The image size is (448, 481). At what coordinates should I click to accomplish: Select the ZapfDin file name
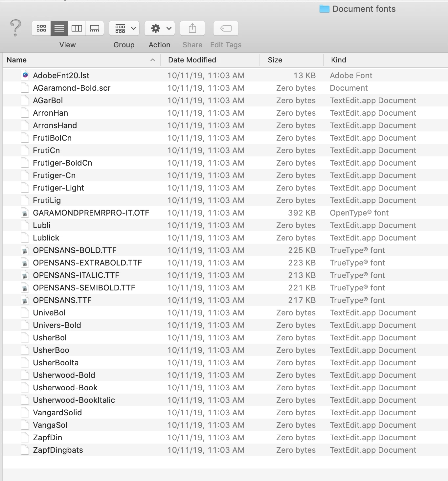48,438
